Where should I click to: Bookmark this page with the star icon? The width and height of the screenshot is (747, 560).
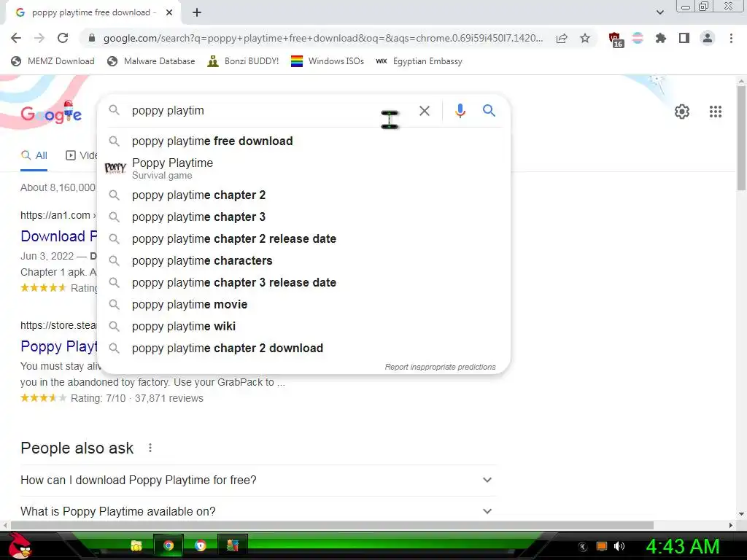click(585, 38)
